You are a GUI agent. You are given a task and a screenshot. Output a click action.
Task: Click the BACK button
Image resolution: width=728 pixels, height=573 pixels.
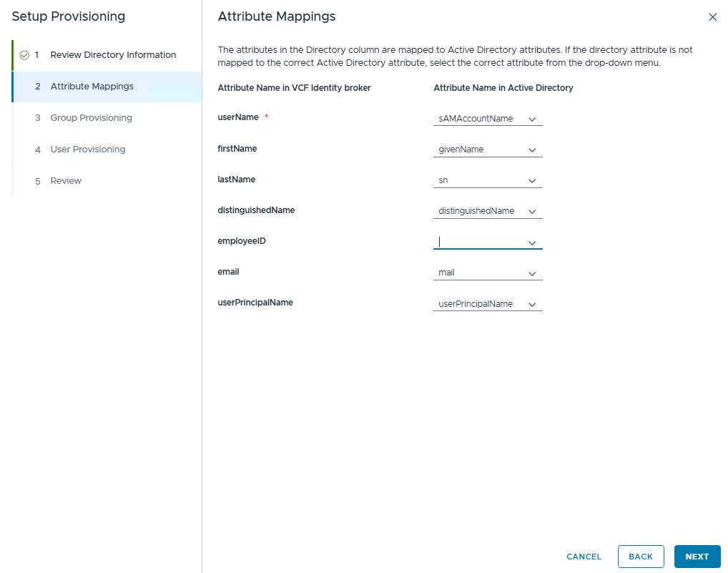(641, 557)
